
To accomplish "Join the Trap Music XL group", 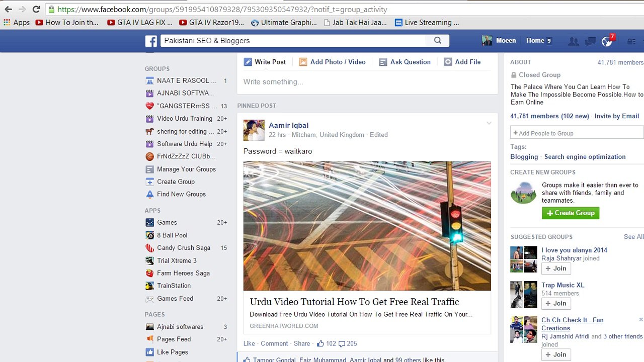I will coord(556,303).
